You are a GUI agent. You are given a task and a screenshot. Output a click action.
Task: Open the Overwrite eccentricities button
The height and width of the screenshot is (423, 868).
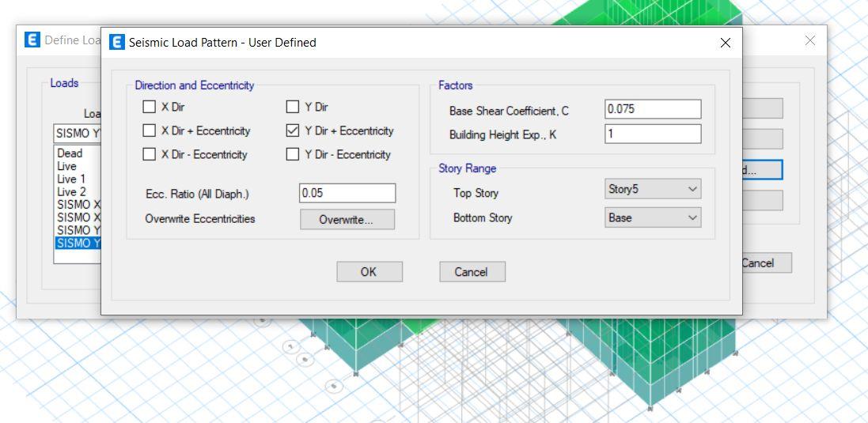(x=347, y=220)
